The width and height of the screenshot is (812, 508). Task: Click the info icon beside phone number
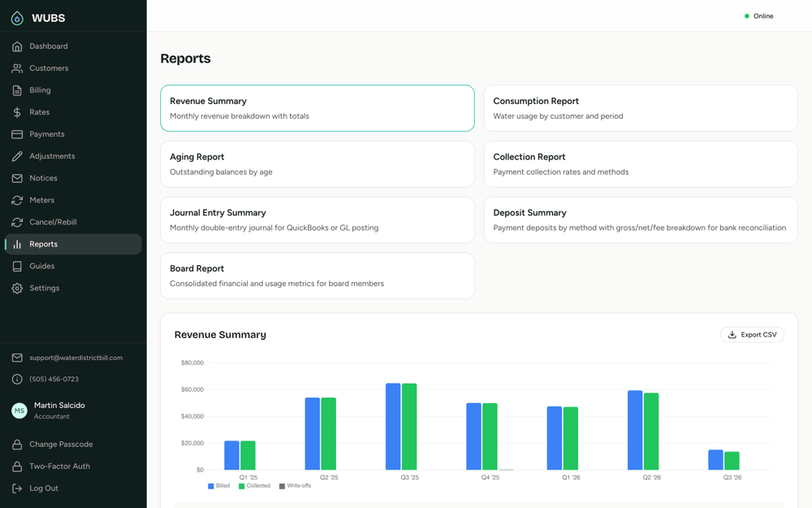17,380
